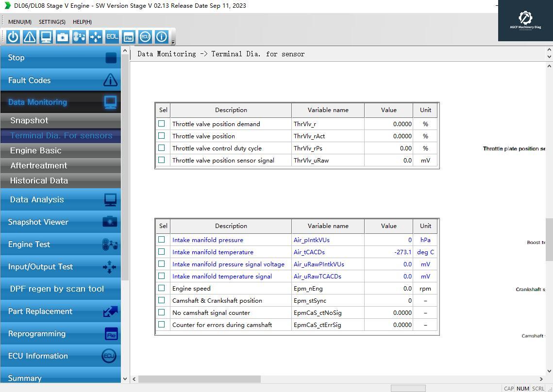Open DPF regen by scan tool
553x392 pixels.
[x=60, y=289]
